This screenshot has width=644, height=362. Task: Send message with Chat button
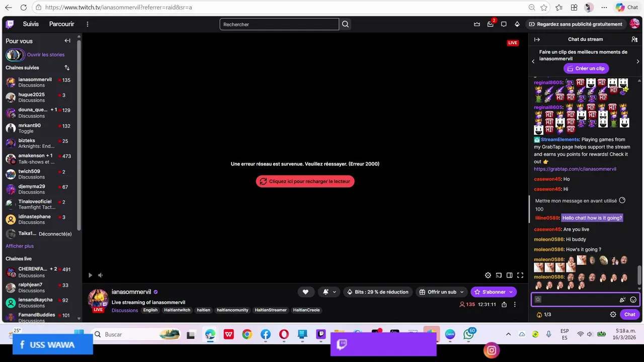630,314
